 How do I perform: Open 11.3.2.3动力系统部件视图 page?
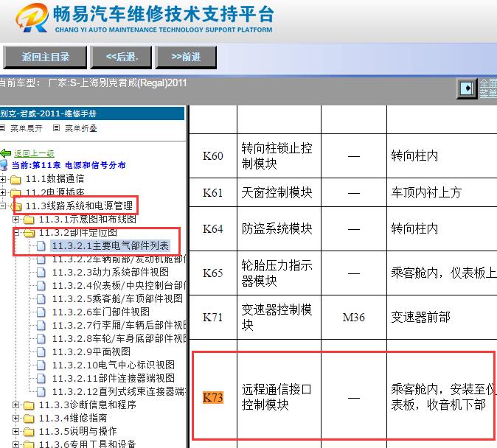coord(111,272)
